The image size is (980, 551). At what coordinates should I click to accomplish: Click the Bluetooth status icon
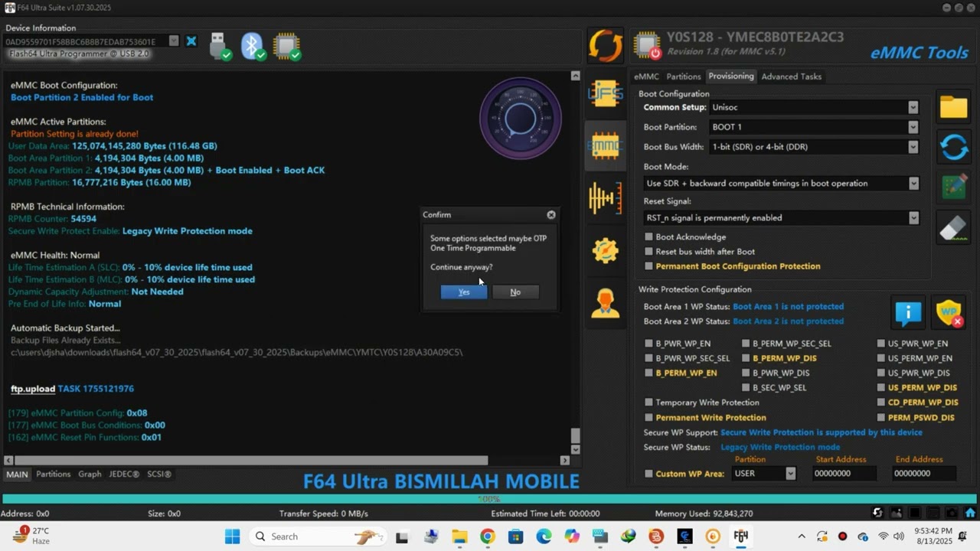point(253,46)
